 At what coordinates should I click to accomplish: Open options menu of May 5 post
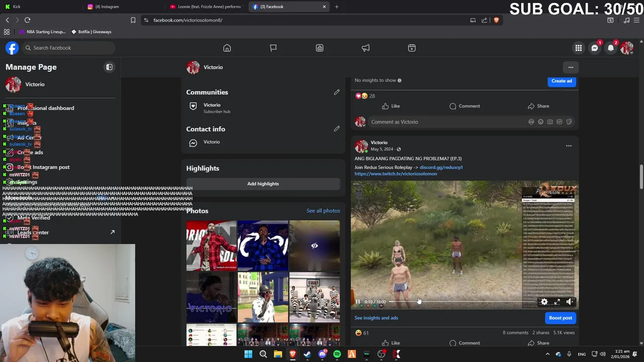click(569, 146)
